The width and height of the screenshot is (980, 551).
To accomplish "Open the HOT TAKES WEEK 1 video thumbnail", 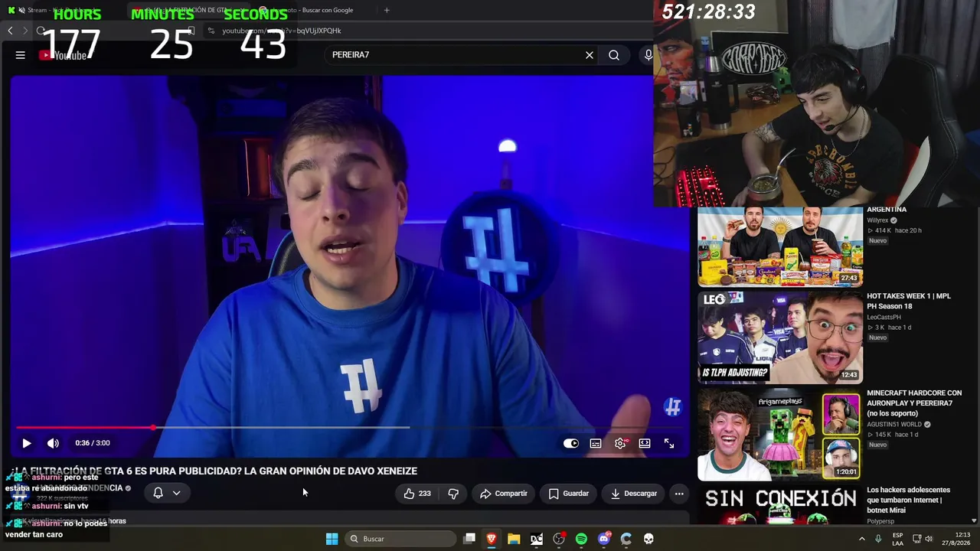I will click(x=780, y=337).
